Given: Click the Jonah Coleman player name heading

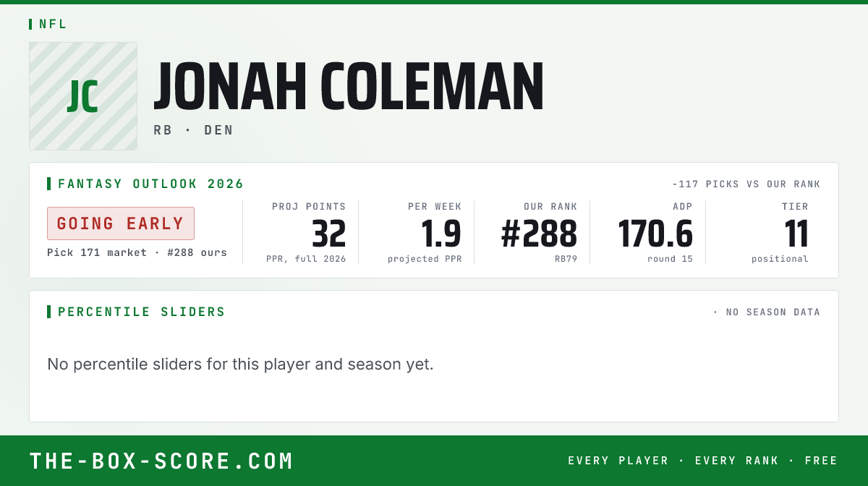Looking at the screenshot, I should pyautogui.click(x=349, y=88).
